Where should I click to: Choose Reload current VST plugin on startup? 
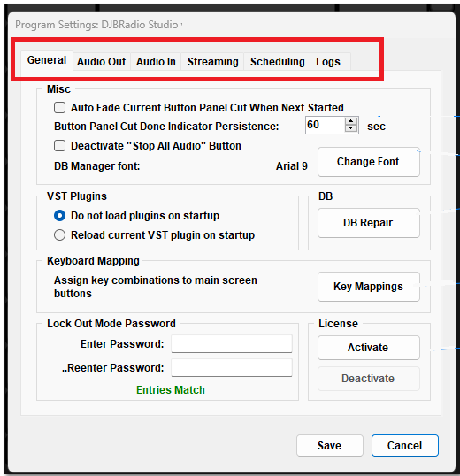[59, 235]
